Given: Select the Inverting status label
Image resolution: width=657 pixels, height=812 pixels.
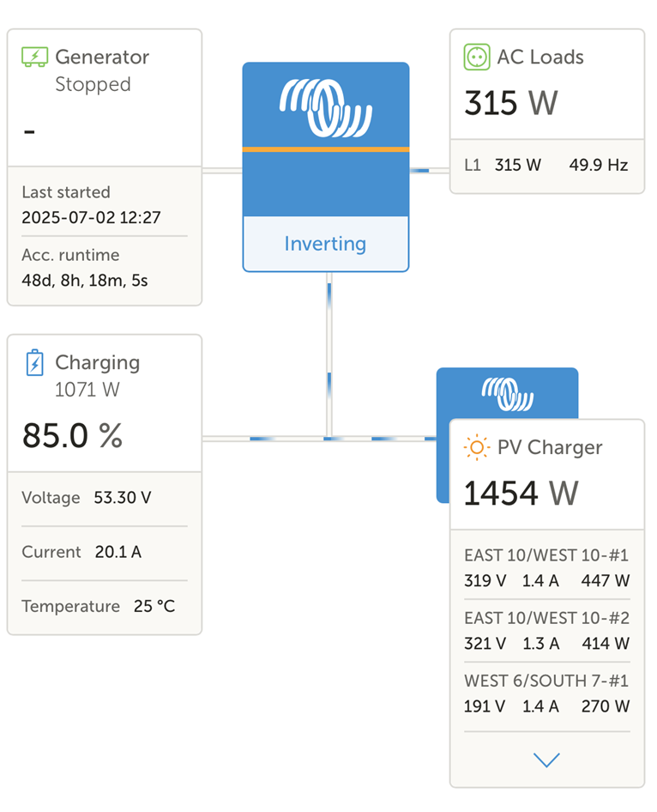Looking at the screenshot, I should [325, 244].
